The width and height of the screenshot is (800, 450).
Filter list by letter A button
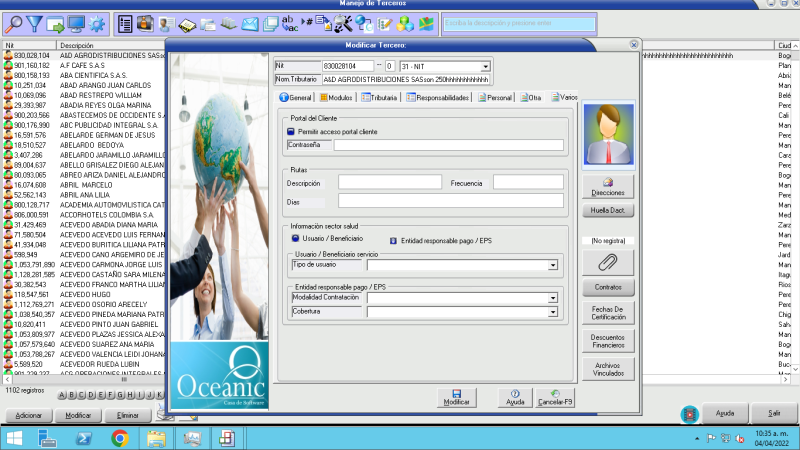(62, 395)
